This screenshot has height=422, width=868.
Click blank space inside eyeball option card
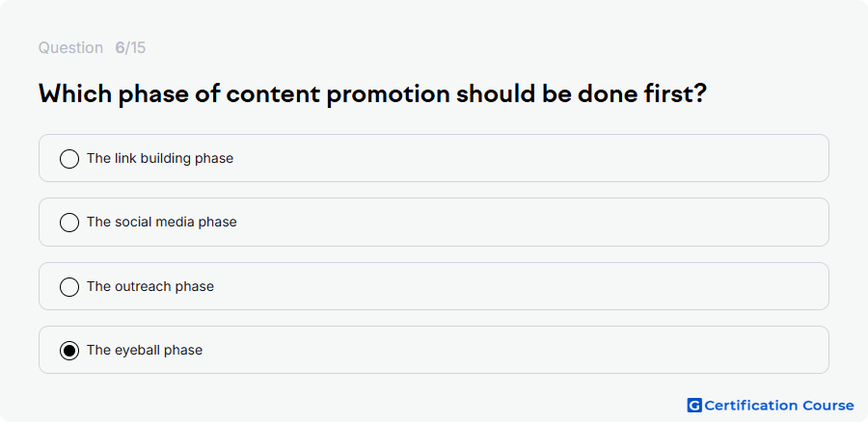click(x=526, y=350)
